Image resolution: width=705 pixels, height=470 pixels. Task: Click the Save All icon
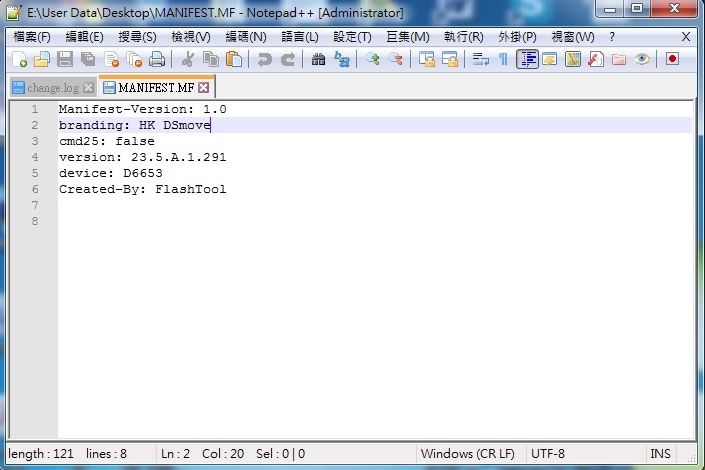(x=88, y=59)
